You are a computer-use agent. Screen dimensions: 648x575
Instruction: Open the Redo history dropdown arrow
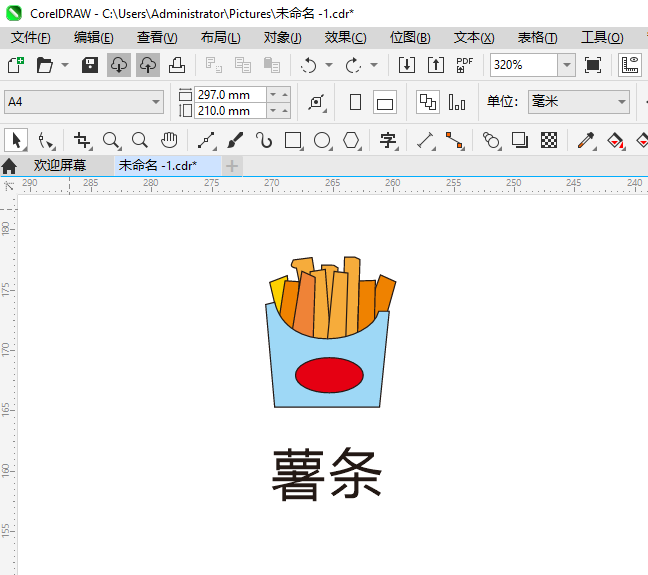point(374,65)
